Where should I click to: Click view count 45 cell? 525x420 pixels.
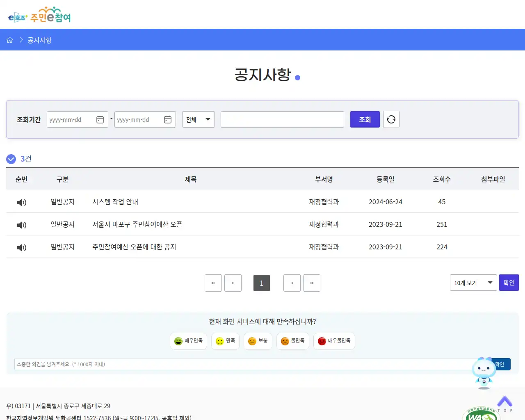(x=442, y=202)
